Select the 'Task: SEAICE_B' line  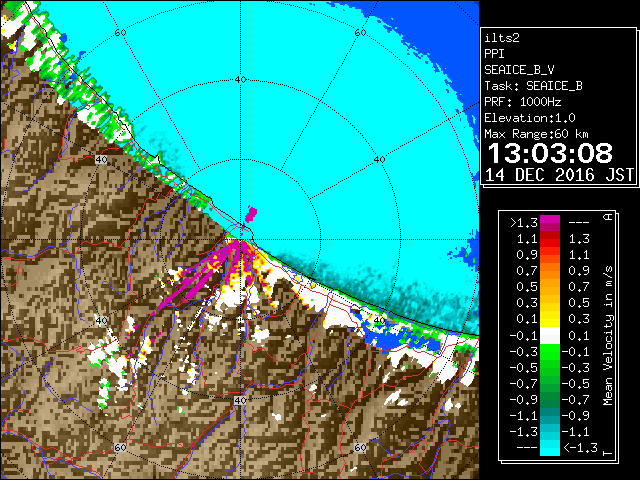tap(533, 86)
